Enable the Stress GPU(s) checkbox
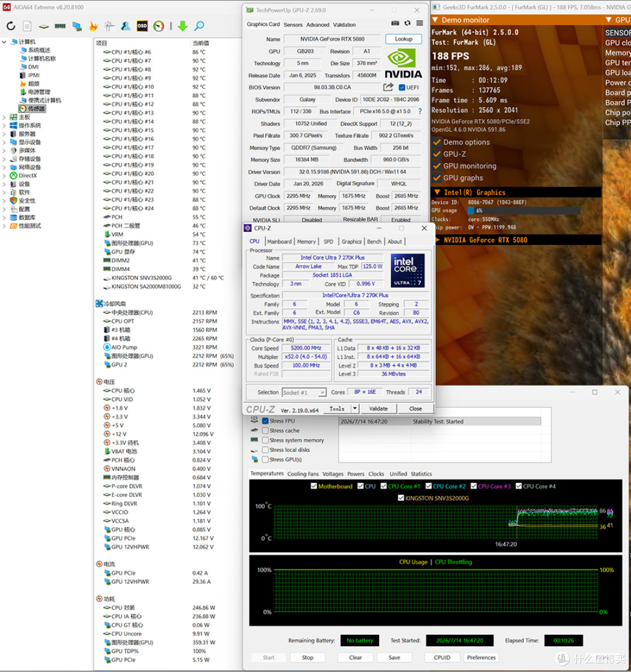Screen dimensions: 631x672 265,459
